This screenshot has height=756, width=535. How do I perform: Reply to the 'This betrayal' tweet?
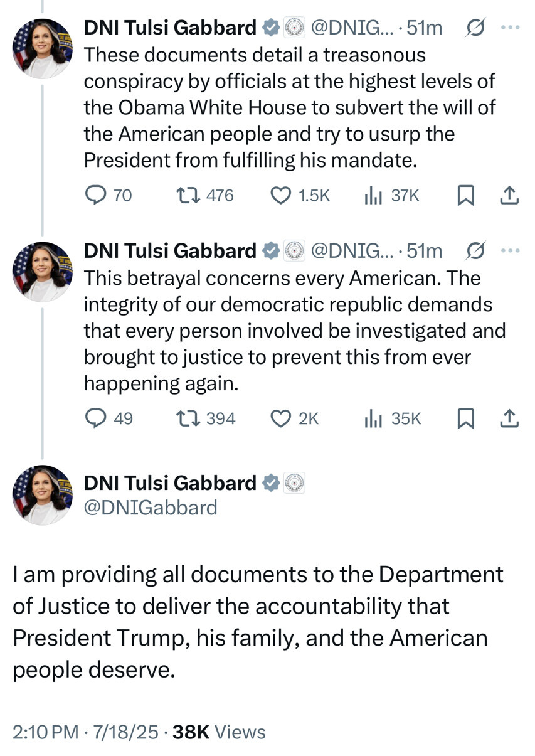[x=95, y=418]
